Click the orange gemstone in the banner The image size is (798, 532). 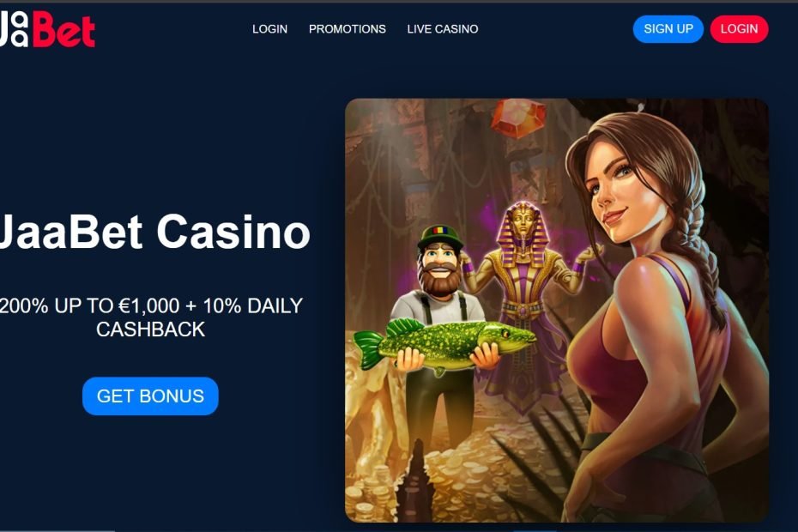pos(518,118)
